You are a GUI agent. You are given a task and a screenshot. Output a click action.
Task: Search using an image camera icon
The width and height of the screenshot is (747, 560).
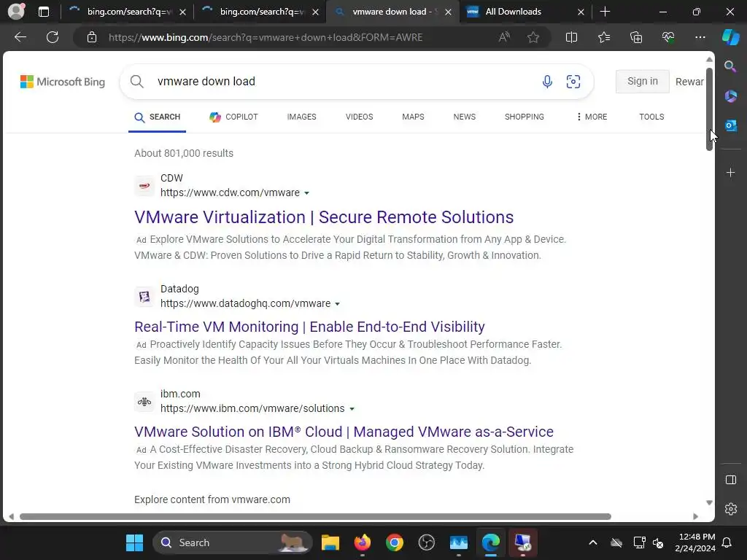click(573, 82)
